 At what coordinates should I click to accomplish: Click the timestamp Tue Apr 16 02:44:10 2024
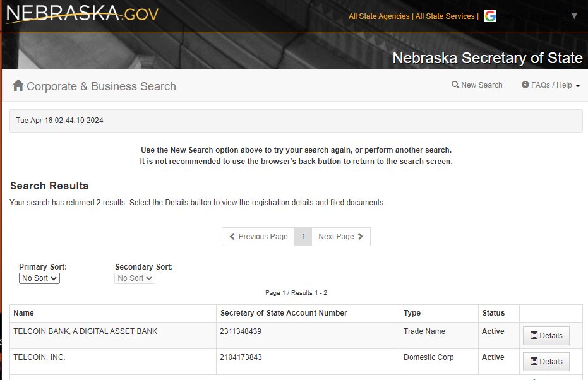coord(59,121)
